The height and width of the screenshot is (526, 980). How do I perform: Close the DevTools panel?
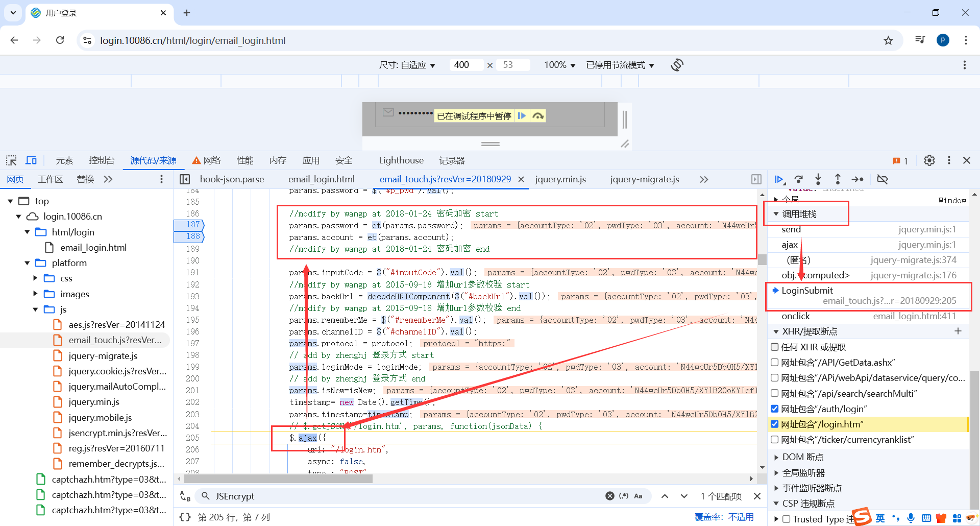coord(967,160)
